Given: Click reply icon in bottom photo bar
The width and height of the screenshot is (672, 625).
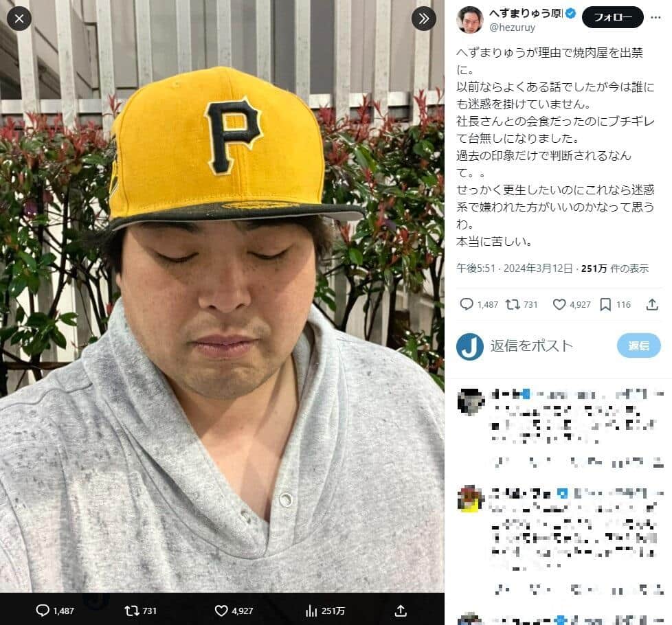Looking at the screenshot, I should click(x=43, y=611).
